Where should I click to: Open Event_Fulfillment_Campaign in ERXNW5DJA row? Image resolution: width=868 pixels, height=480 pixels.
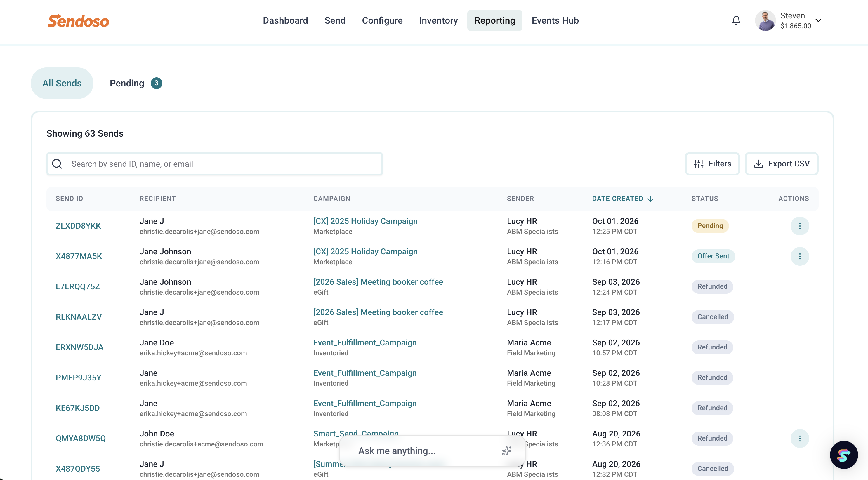(x=365, y=342)
